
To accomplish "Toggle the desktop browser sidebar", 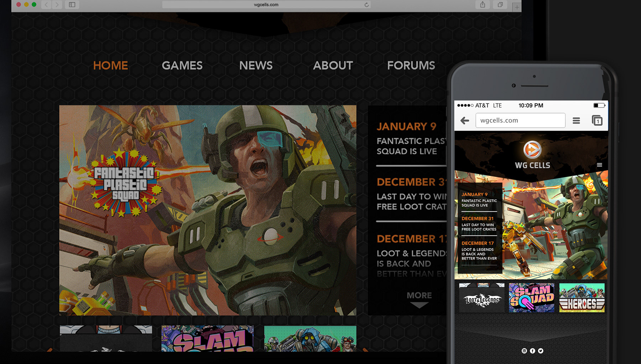I will (x=72, y=5).
